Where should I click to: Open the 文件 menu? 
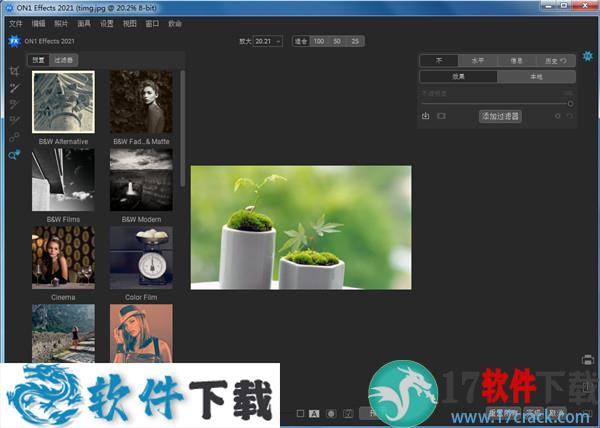(x=16, y=22)
